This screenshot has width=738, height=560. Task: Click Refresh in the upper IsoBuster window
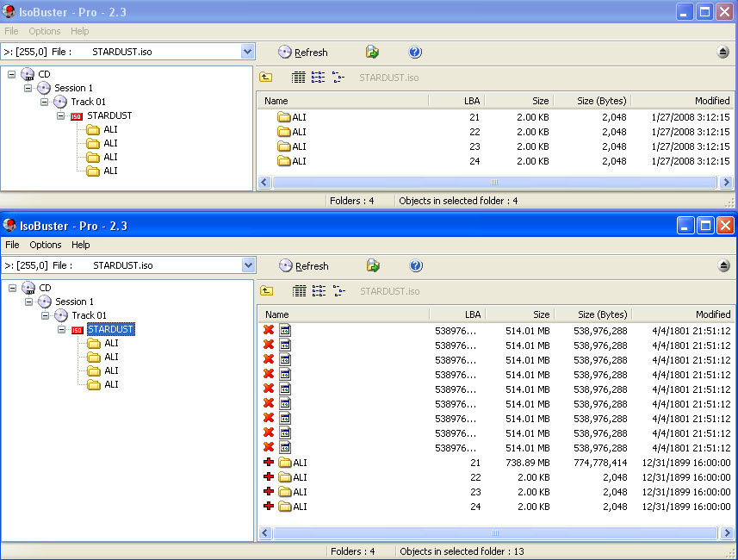point(302,53)
